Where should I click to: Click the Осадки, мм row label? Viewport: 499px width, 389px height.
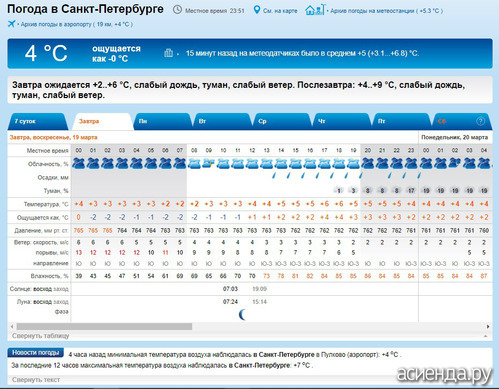53,177
